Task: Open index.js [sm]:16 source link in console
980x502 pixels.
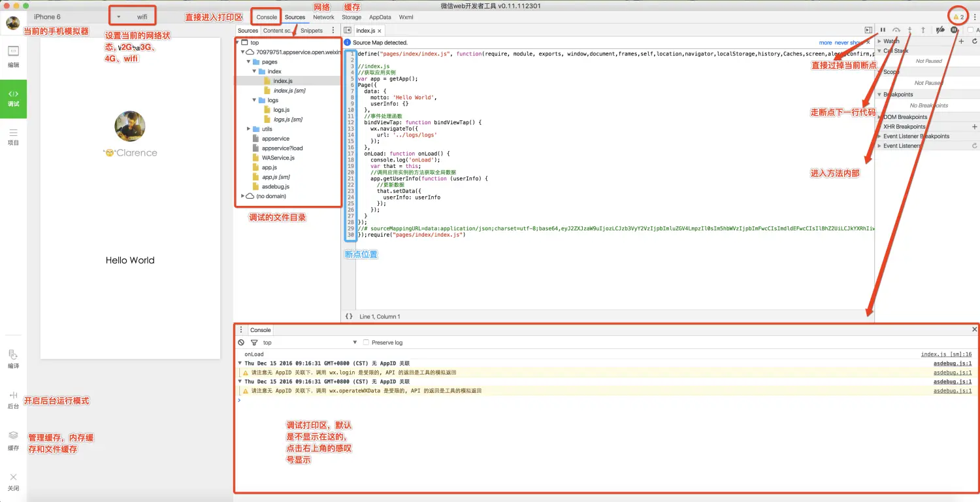Action: click(946, 354)
